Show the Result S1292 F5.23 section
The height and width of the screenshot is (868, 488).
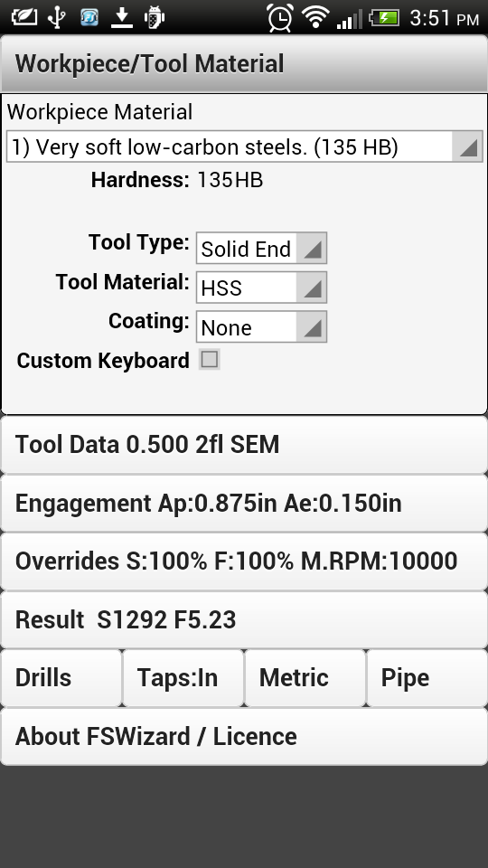coord(244,619)
